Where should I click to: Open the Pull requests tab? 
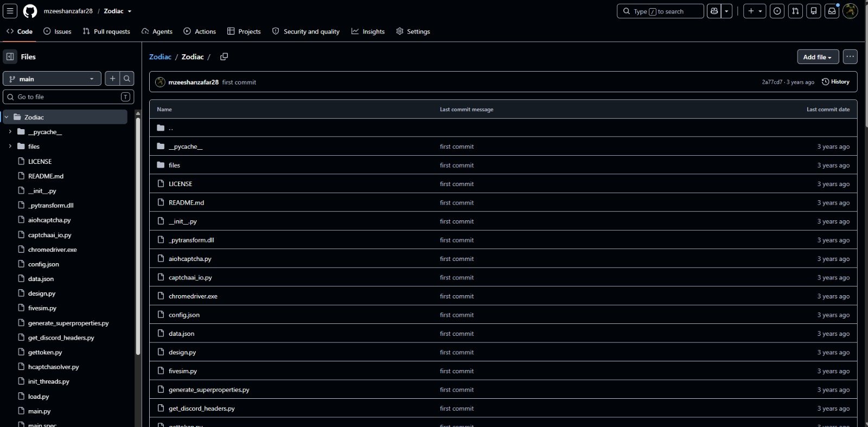click(106, 31)
